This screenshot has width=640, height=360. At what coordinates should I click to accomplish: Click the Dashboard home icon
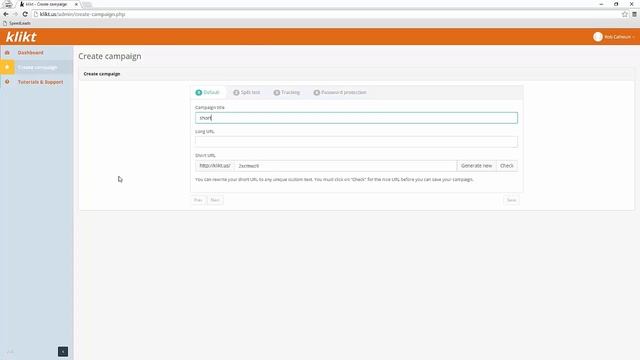tap(7, 53)
